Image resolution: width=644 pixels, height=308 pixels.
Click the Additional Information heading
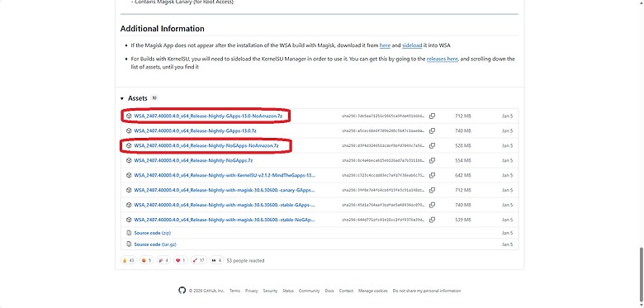(x=162, y=29)
